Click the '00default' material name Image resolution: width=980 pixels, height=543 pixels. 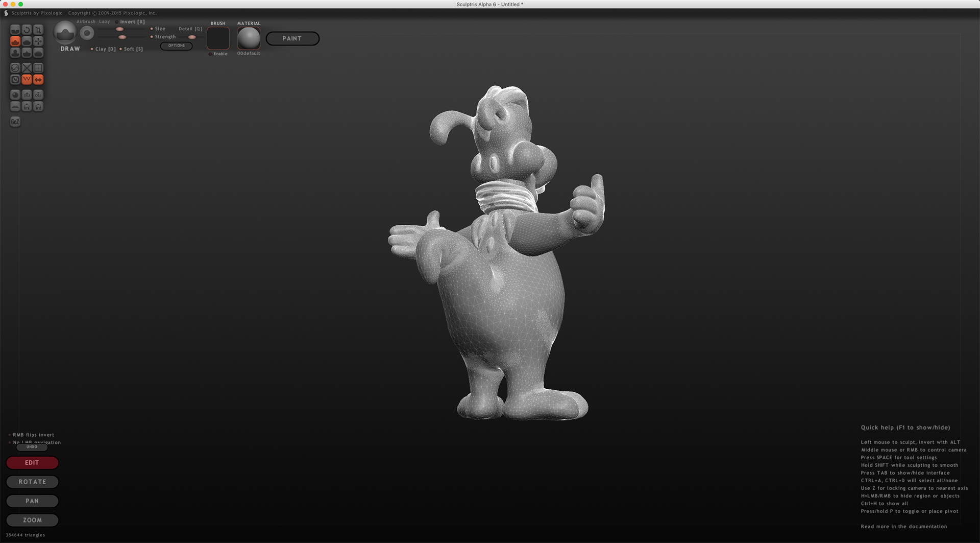(249, 54)
